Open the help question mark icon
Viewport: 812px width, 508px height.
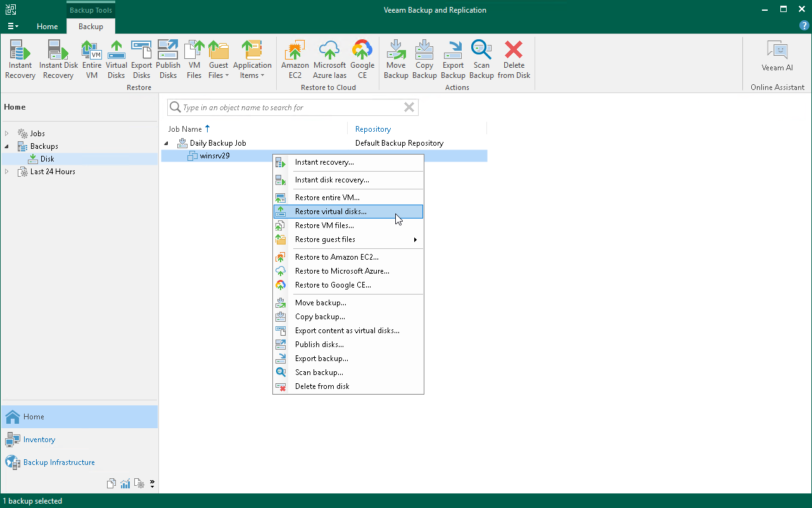pyautogui.click(x=804, y=26)
